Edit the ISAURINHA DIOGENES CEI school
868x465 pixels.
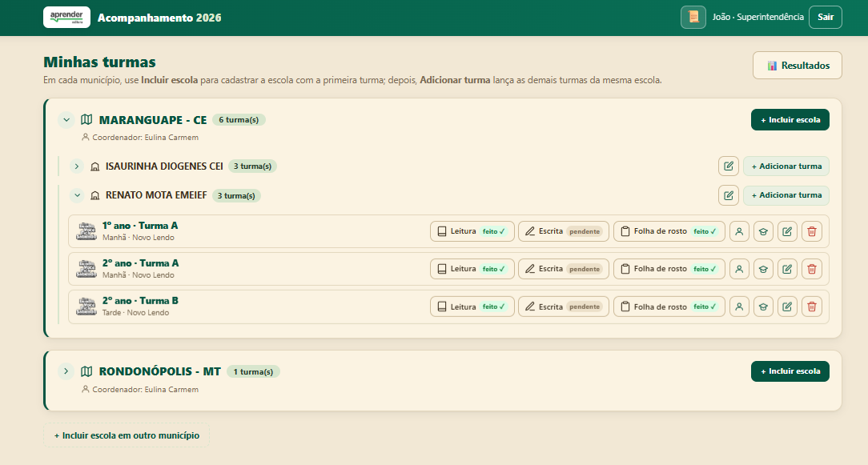(x=729, y=166)
